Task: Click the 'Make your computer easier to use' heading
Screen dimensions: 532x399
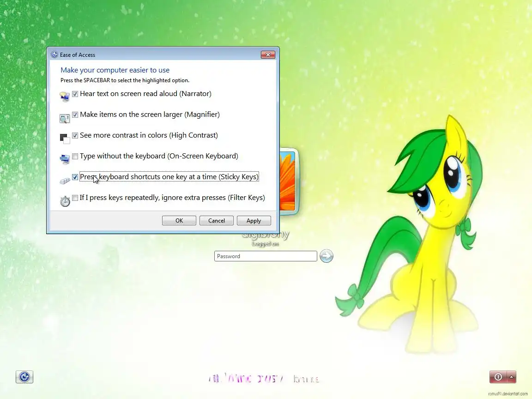Action: [x=115, y=70]
